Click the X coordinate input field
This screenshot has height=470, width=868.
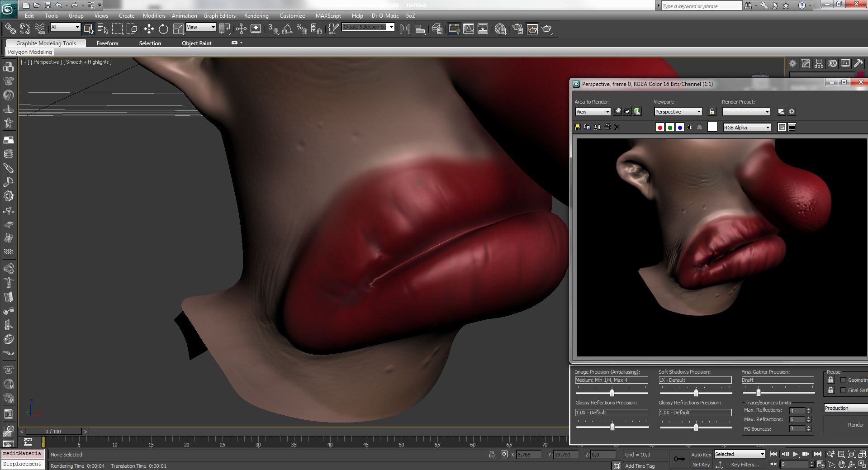point(528,454)
